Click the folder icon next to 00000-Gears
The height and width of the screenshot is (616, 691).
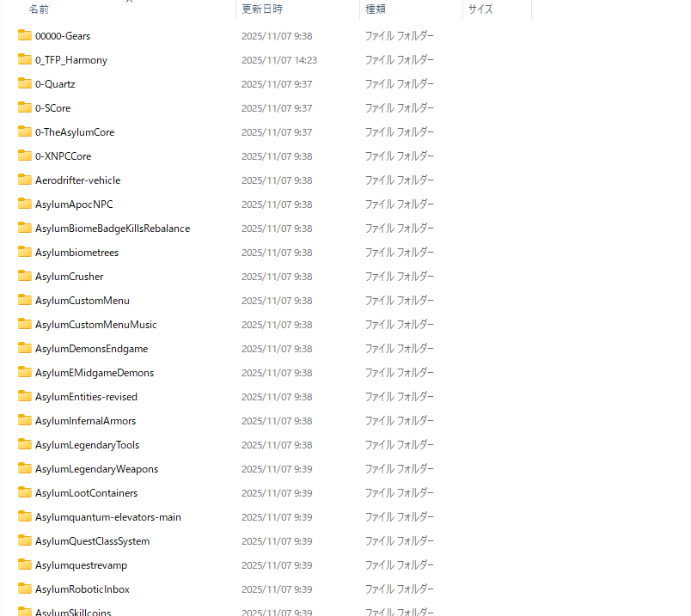click(x=24, y=36)
